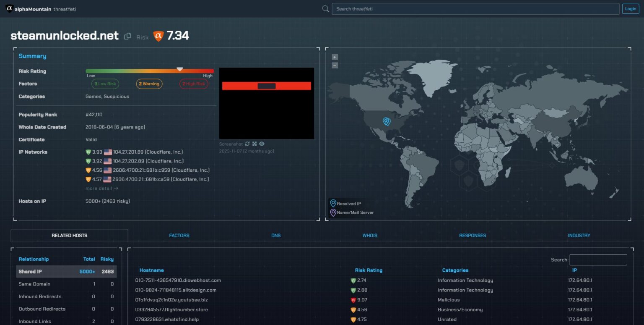Toggle screenshot visibility with eye icon

coord(262,144)
